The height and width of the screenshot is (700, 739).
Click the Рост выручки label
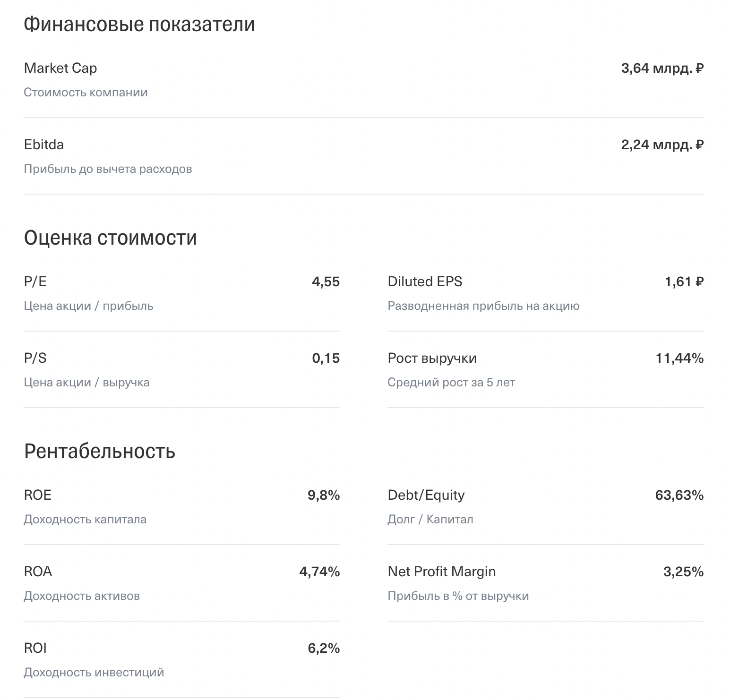tap(432, 358)
